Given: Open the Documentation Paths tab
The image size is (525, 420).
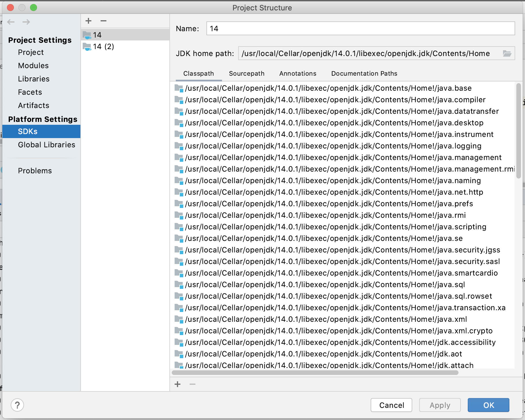Looking at the screenshot, I should [x=364, y=73].
